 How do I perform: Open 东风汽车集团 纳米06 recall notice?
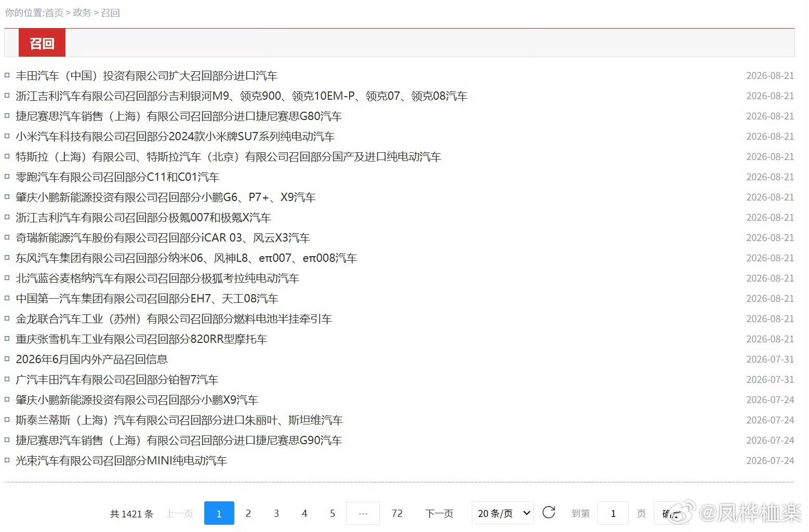186,258
